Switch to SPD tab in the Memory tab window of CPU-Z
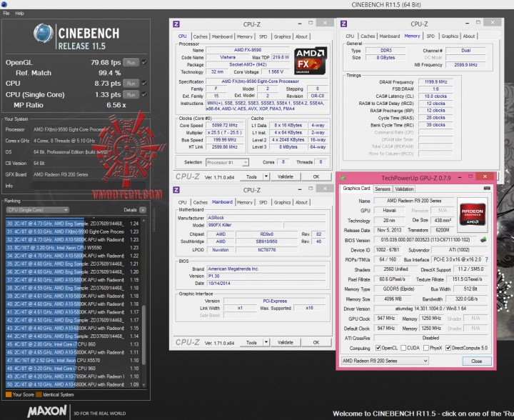The image size is (514, 420). point(430,36)
